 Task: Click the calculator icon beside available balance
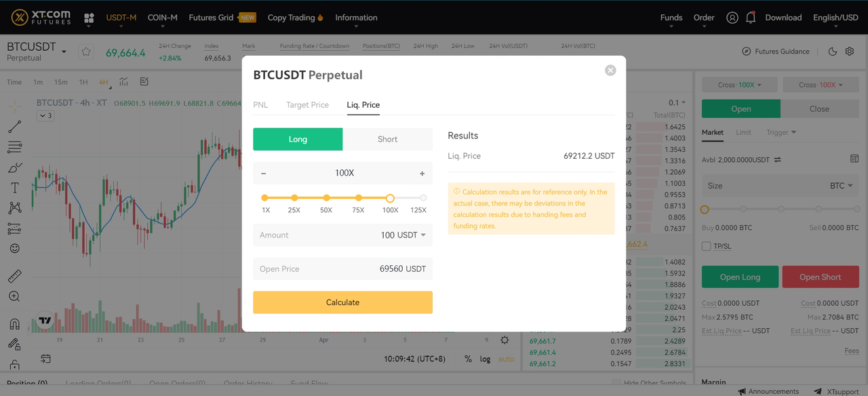click(854, 159)
